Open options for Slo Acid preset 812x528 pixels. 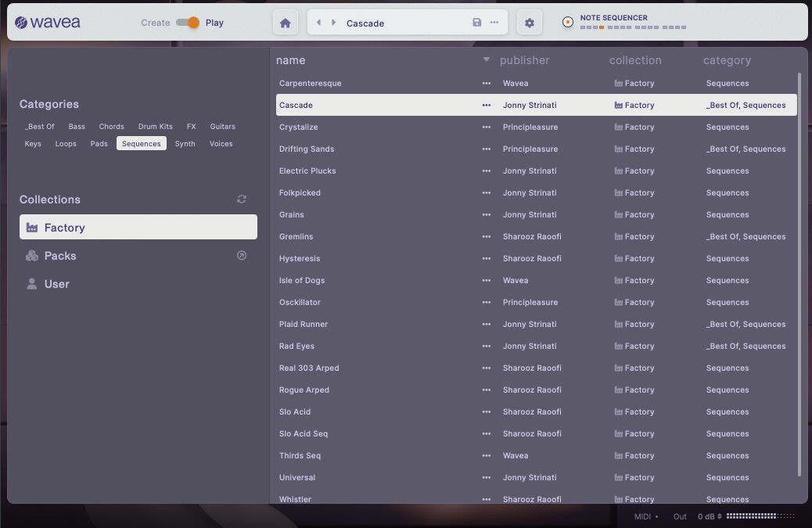pos(487,412)
